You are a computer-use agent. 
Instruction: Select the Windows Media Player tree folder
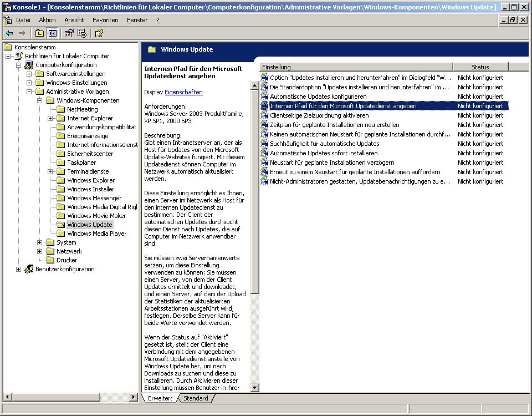pos(96,234)
